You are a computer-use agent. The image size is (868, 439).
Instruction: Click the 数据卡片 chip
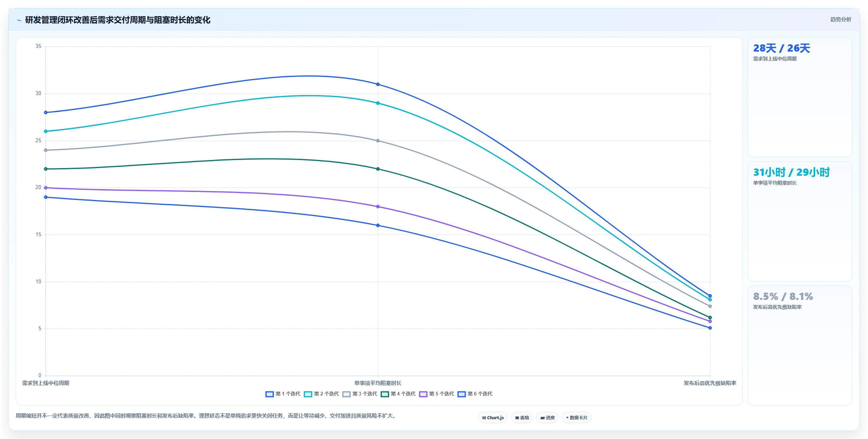pyautogui.click(x=577, y=418)
